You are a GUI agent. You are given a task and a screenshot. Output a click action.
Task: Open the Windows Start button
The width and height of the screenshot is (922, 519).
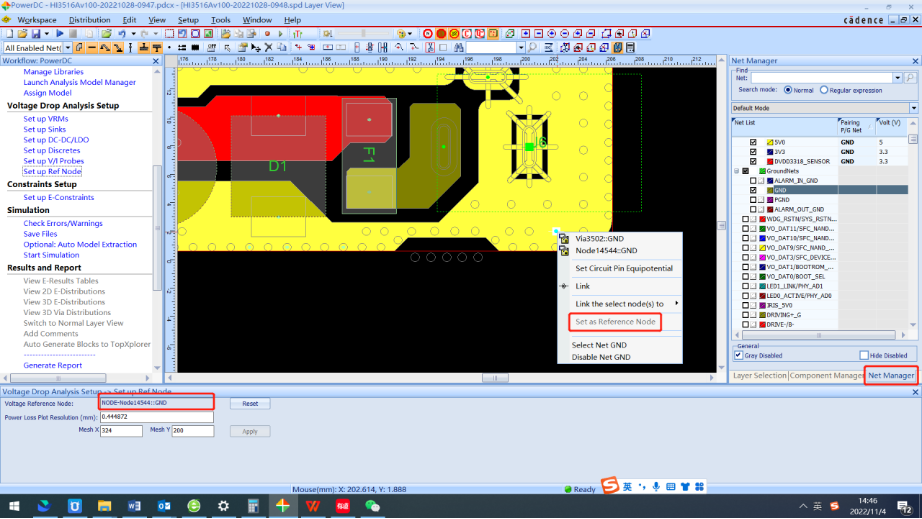click(x=14, y=505)
